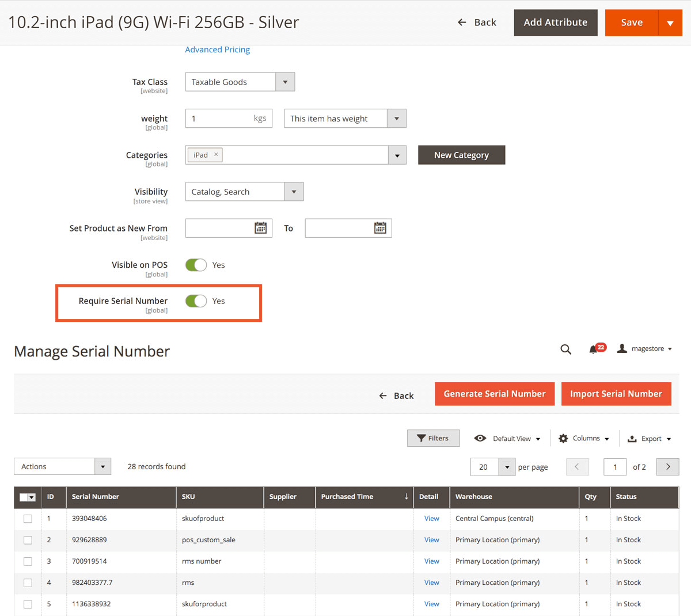Open calendar picker for New From date
The width and height of the screenshot is (691, 616).
(260, 228)
